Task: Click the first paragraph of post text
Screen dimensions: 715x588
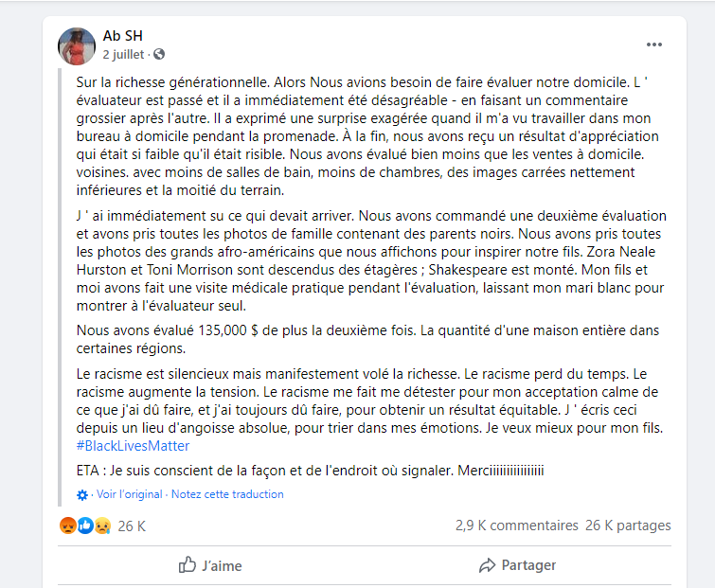Action: tap(367, 136)
